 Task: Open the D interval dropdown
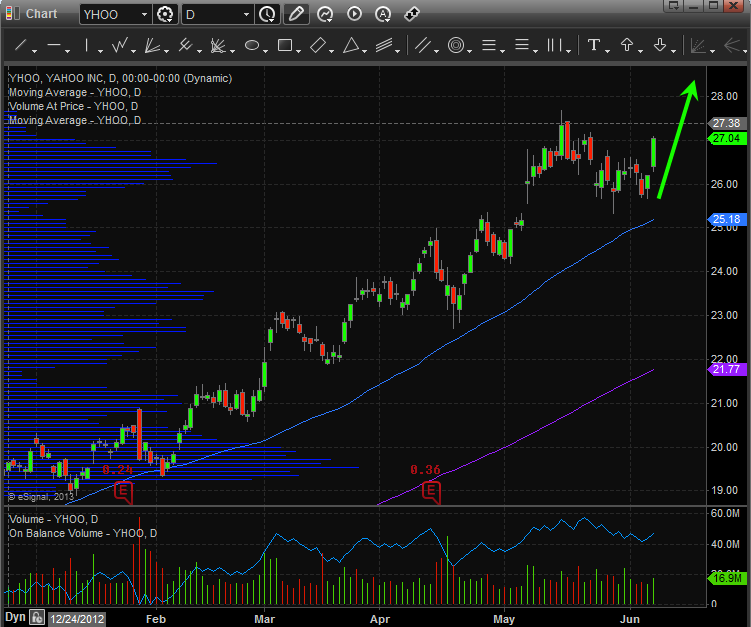coord(246,15)
